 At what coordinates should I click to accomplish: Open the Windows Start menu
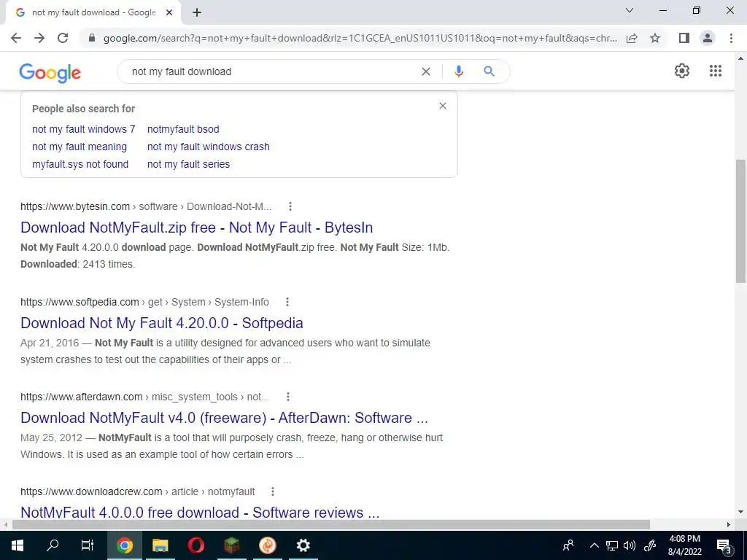click(x=18, y=545)
